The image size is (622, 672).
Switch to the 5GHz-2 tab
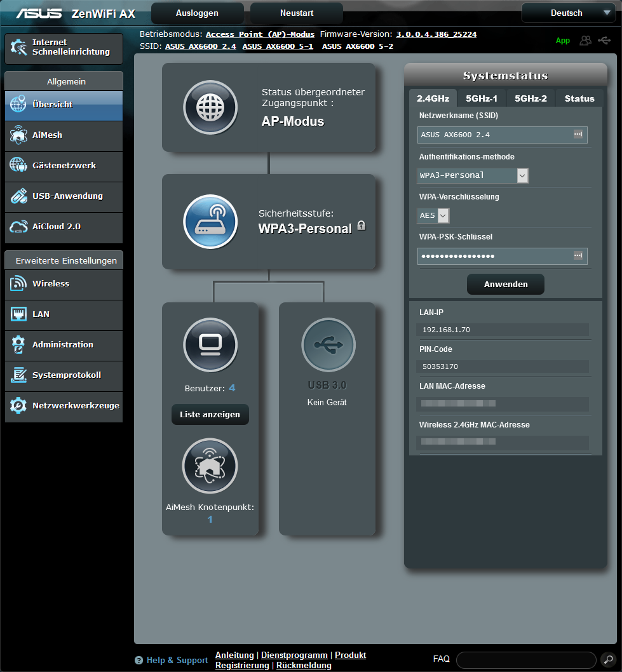531,98
